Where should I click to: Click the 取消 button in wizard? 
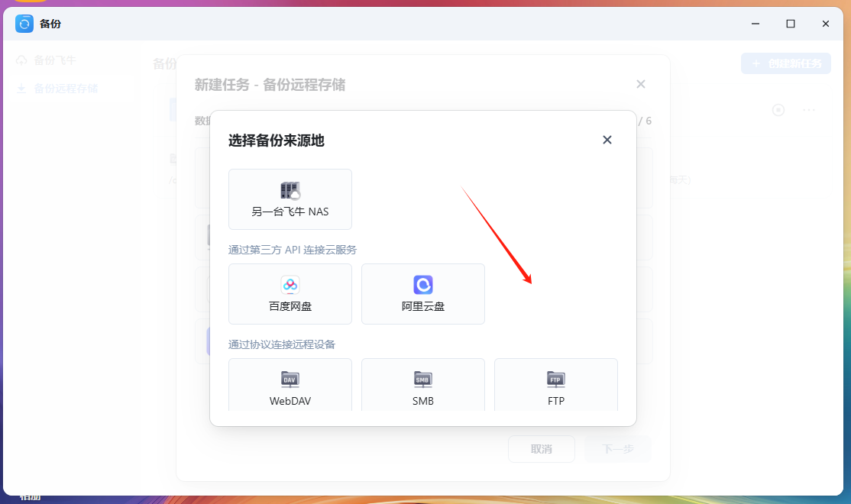(541, 449)
